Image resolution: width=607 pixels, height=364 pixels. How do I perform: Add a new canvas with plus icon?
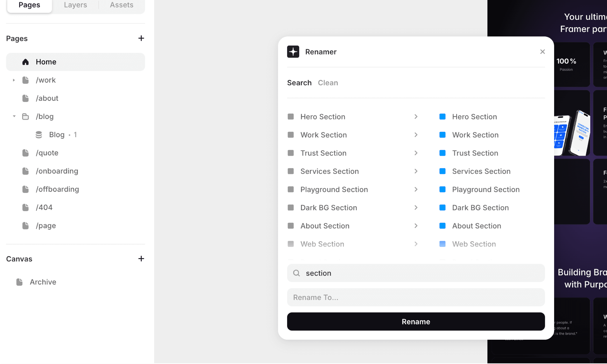141,258
